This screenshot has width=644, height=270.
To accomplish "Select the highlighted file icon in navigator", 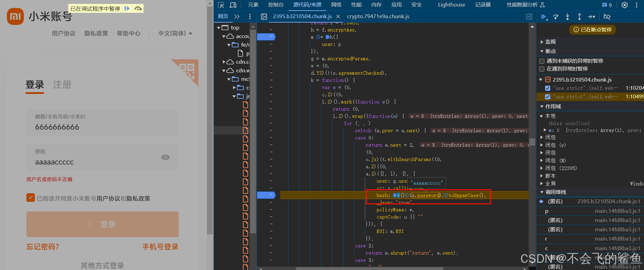I will coord(245,130).
